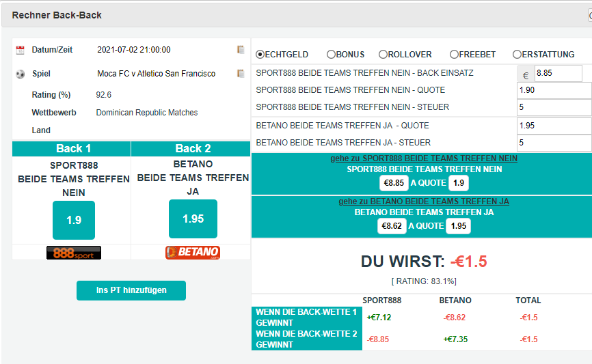The width and height of the screenshot is (592, 364).
Task: Click the €8.85 stake badge
Action: pos(394,183)
